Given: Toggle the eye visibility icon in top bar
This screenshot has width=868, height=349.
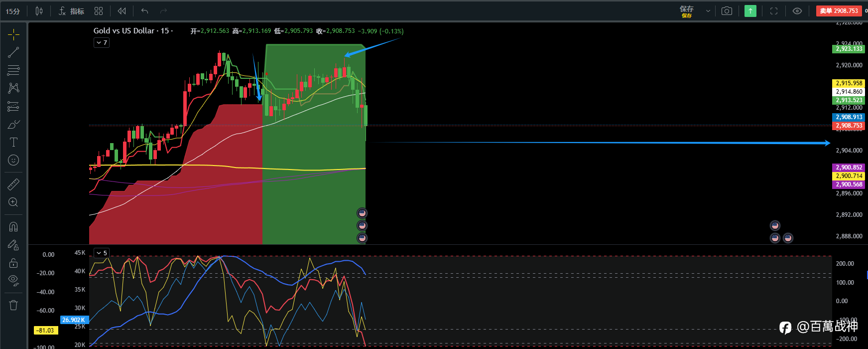Looking at the screenshot, I should (797, 11).
